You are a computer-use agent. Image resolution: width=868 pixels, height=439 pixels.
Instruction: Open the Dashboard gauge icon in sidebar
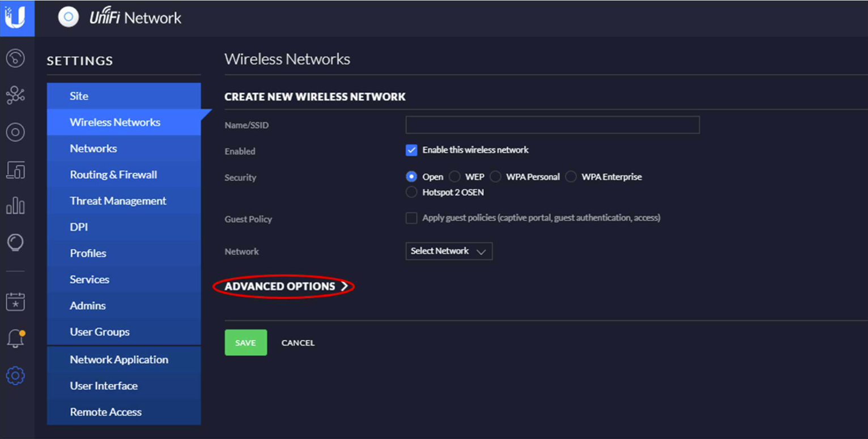click(15, 58)
